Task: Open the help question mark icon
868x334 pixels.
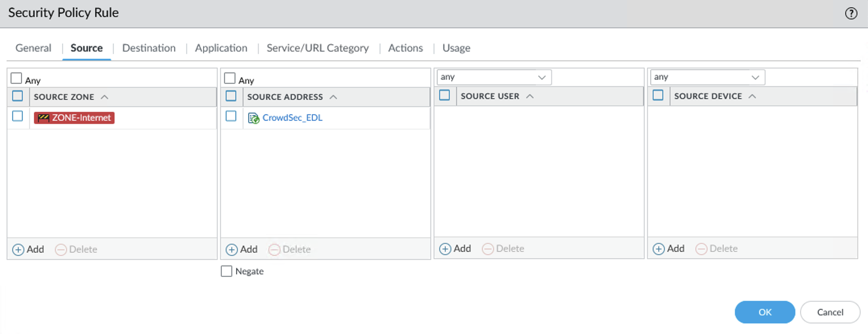Action: point(851,14)
